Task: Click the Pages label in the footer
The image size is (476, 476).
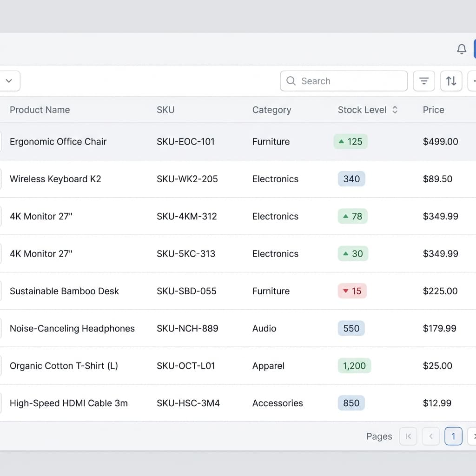Action: 379,436
